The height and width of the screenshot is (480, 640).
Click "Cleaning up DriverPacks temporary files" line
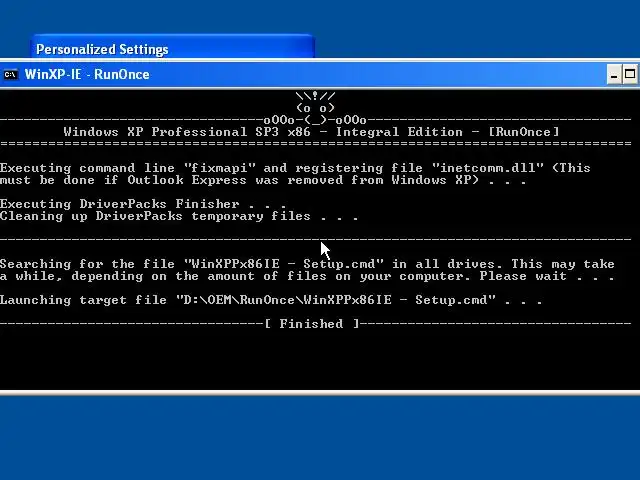179,216
